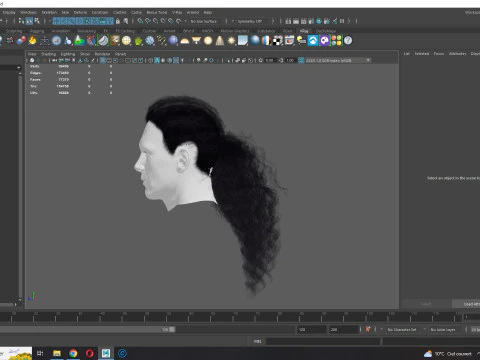Click the V-Ray dome light shelf icon

184,41
